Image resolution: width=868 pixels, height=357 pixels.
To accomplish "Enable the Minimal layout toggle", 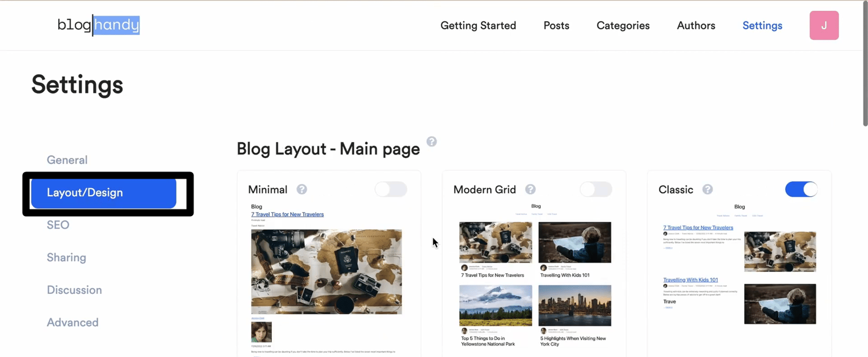I will pyautogui.click(x=391, y=189).
